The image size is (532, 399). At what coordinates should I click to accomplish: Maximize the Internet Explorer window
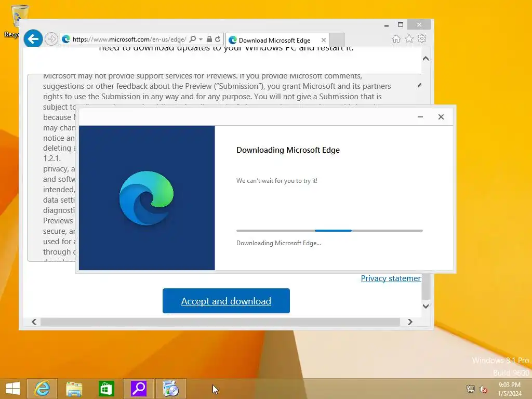pyautogui.click(x=401, y=24)
